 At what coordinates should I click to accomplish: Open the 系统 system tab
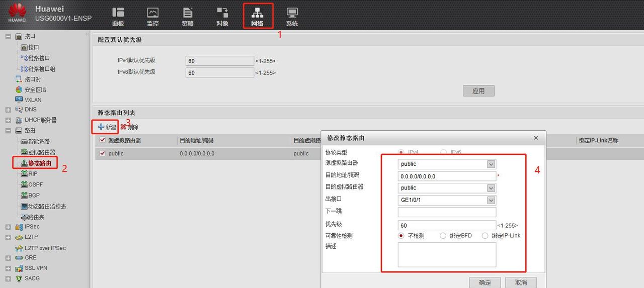coord(292,17)
